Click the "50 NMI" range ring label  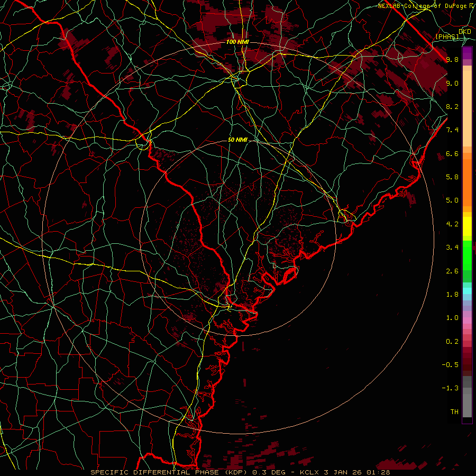(237, 140)
